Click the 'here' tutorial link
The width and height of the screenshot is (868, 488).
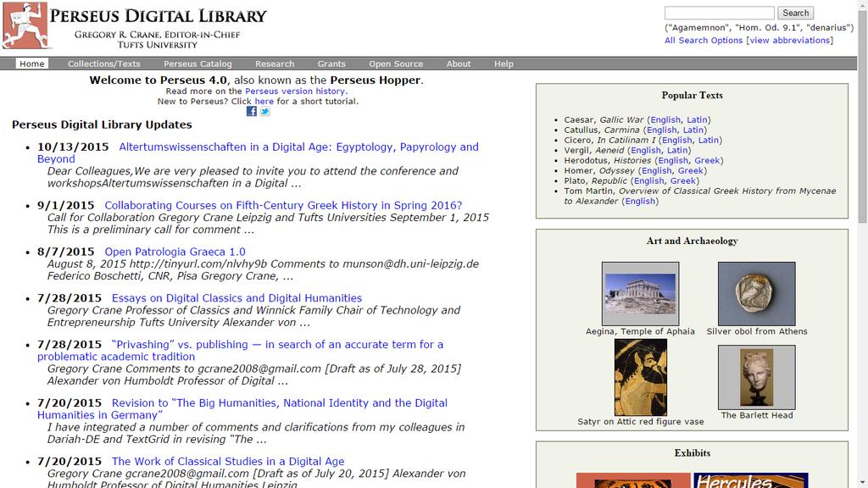tap(264, 102)
